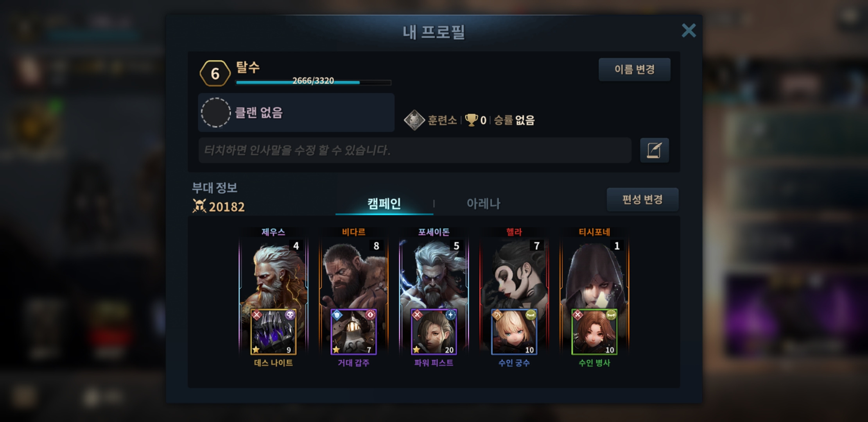The image size is (868, 422).
Task: Click the troop power skull icon
Action: pyautogui.click(x=199, y=206)
